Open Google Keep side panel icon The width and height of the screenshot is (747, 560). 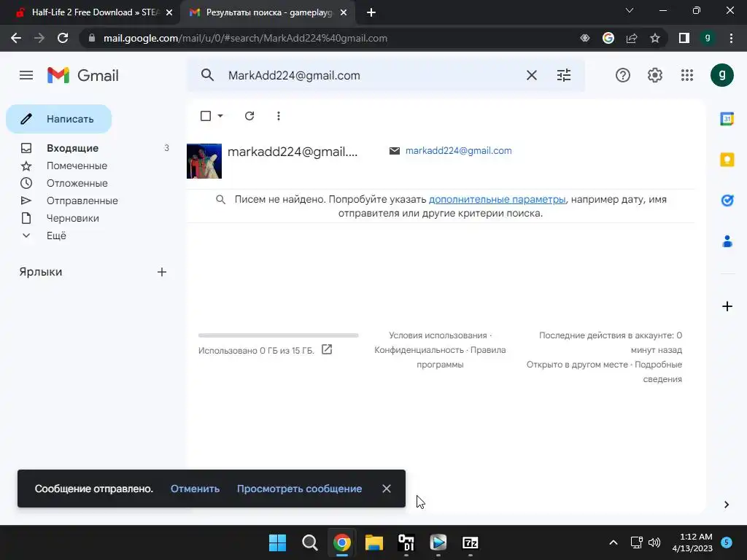click(727, 160)
